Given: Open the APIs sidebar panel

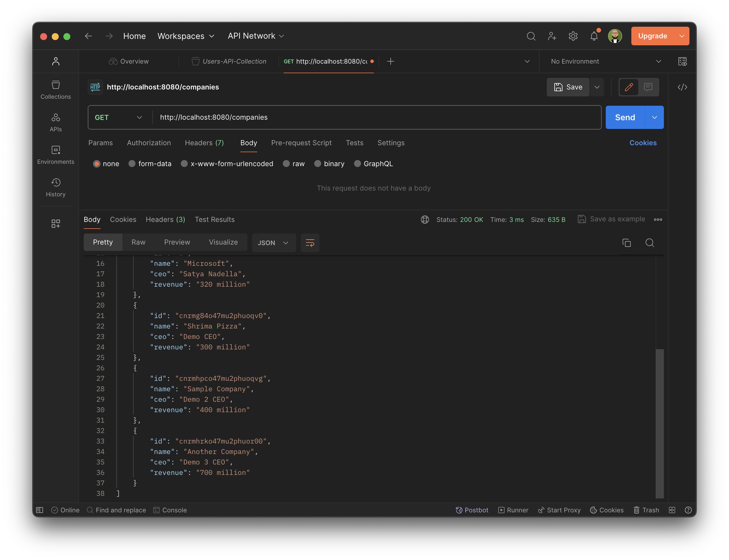Looking at the screenshot, I should 55,122.
